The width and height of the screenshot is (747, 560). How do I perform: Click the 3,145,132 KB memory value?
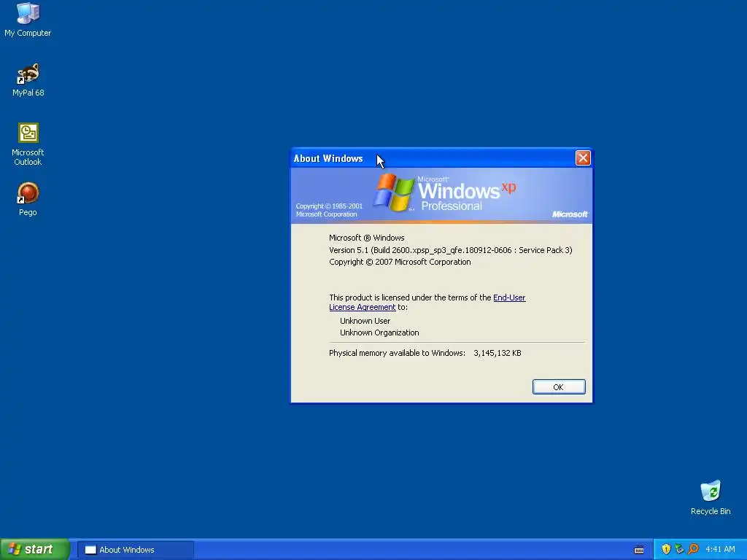click(497, 353)
